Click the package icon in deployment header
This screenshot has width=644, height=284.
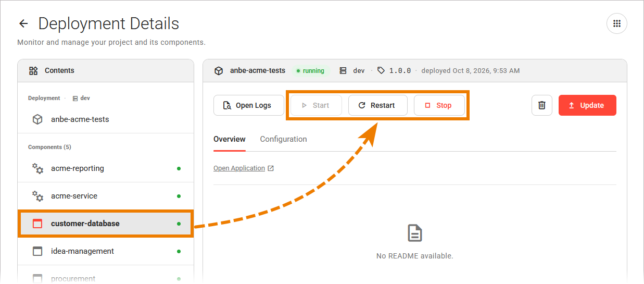219,71
